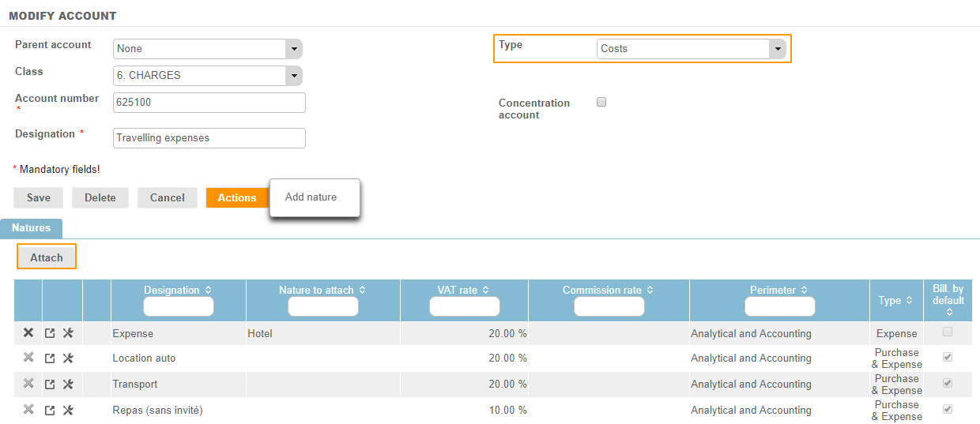Open the Type dropdown set to Costs
Image resolution: width=980 pixels, height=424 pixels.
pyautogui.click(x=777, y=49)
